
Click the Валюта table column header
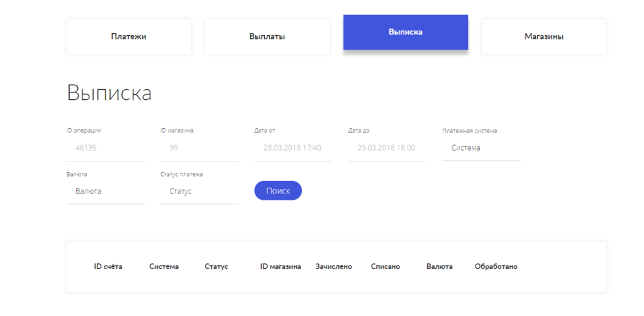[439, 266]
